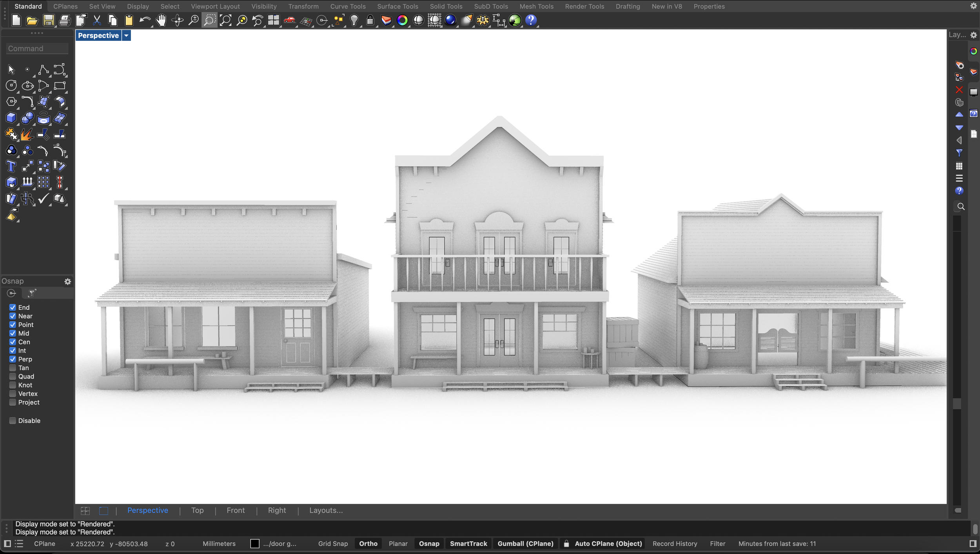The image size is (980, 554).
Task: Switch to the Top viewport tab
Action: (x=197, y=510)
